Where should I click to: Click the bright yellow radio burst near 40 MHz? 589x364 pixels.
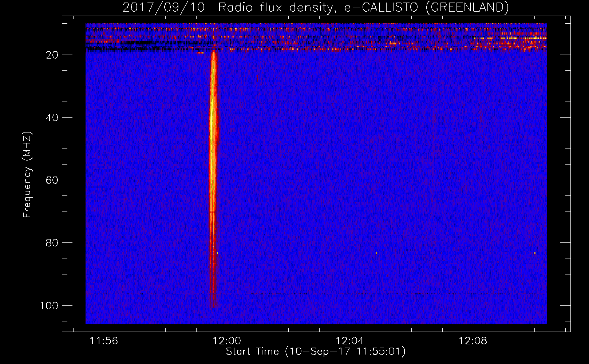tap(213, 124)
